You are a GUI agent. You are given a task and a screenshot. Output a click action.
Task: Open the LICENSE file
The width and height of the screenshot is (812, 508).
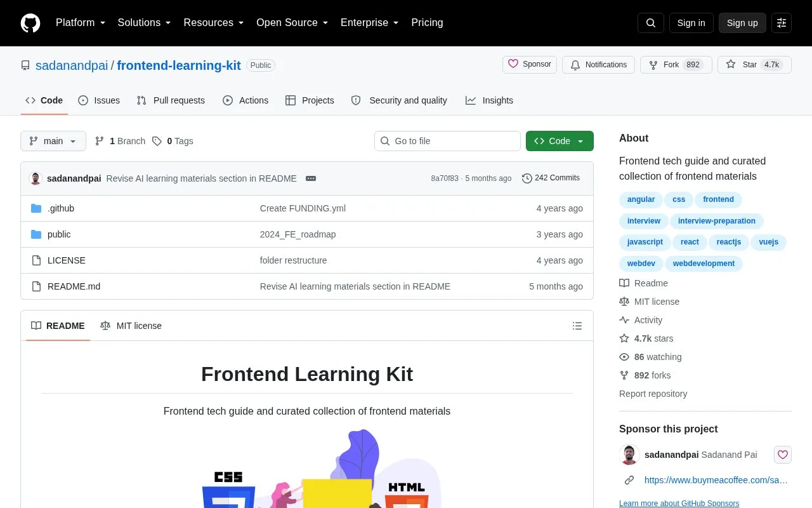(67, 260)
